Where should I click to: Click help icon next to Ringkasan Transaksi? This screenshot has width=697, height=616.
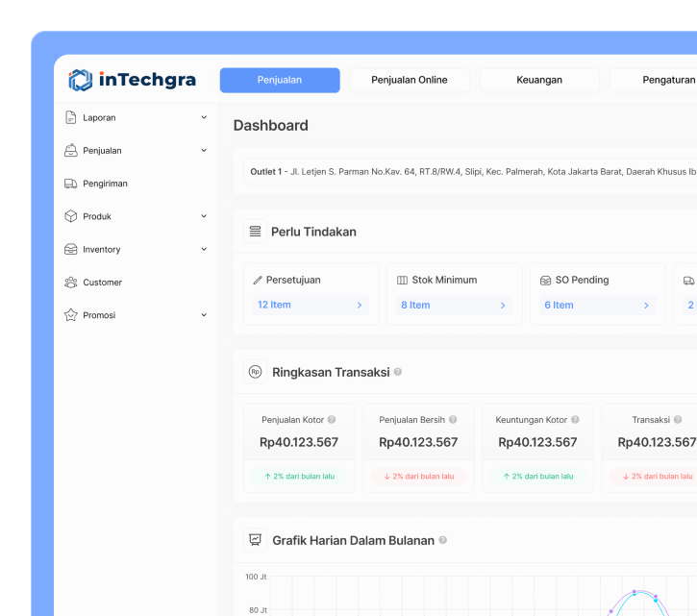coord(398,372)
